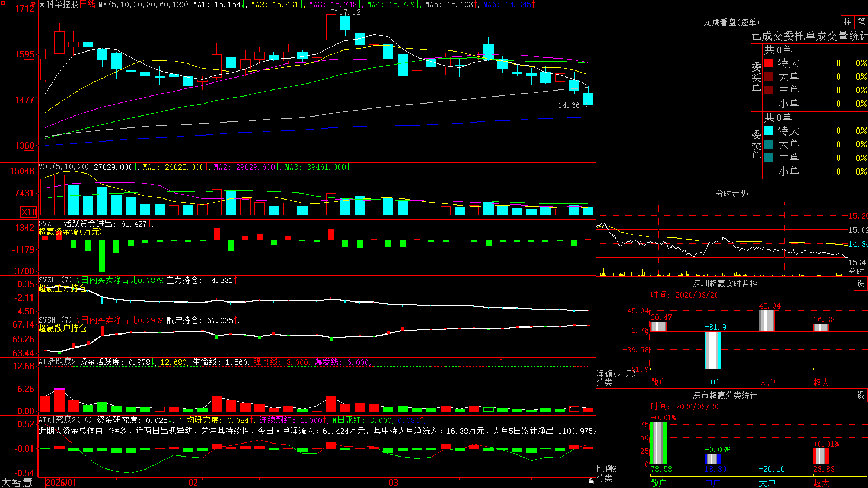Switch display to 笔 mode
This screenshot has width=868, height=488.
[x=861, y=22]
